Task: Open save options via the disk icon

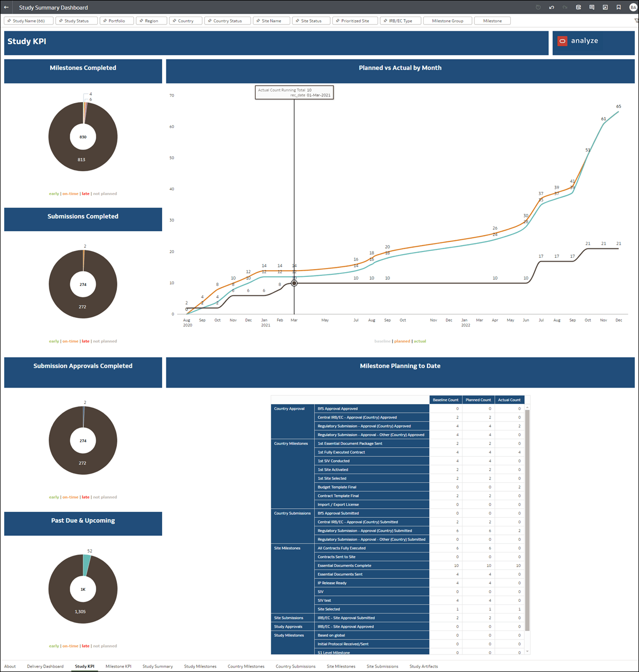Action: click(578, 7)
